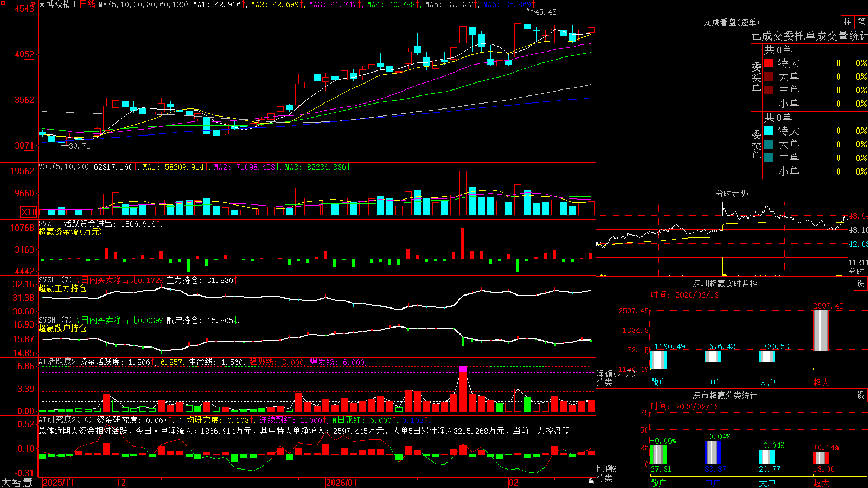The height and width of the screenshot is (488, 868).
Task: Click the MA(5,10,20,30,60,120) indicator parameters
Action: pos(143,4)
